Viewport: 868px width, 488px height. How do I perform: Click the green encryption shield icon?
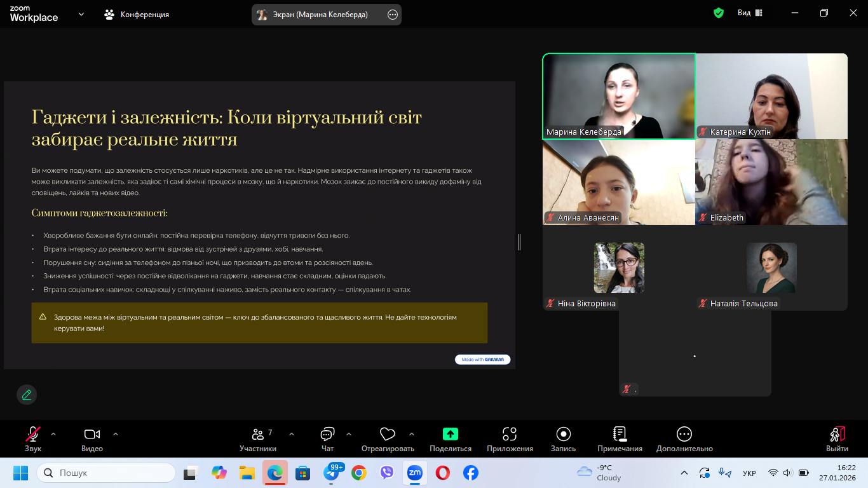click(x=719, y=13)
